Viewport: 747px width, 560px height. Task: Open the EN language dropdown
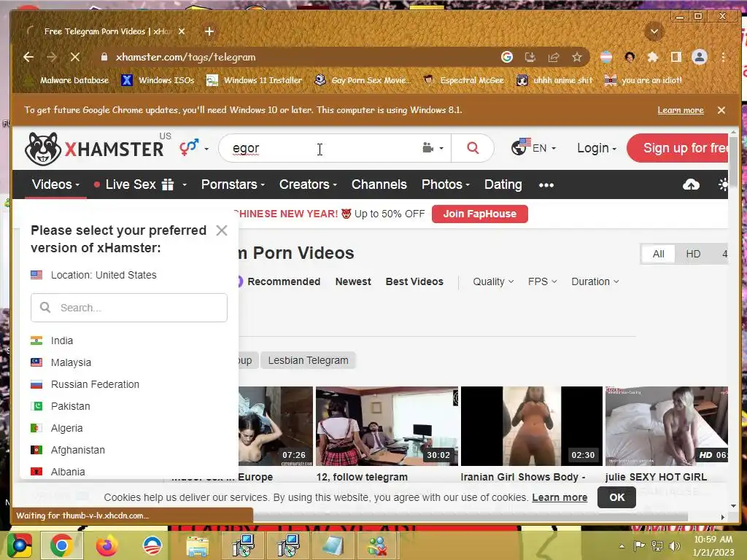533,148
